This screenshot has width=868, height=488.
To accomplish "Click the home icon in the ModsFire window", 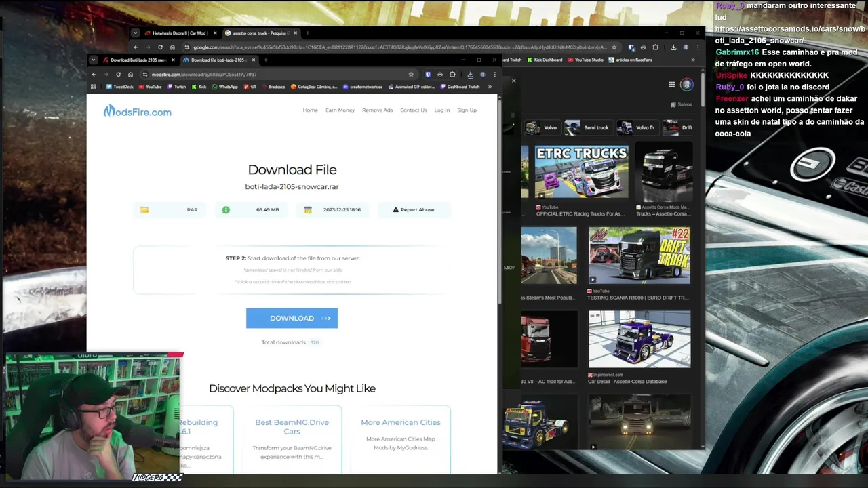I will pos(130,74).
